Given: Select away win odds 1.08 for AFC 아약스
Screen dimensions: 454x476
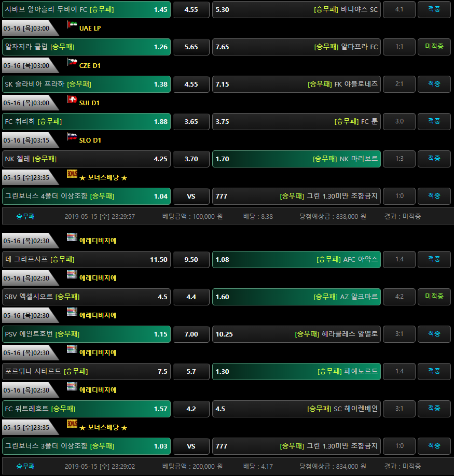Looking at the screenshot, I should click(296, 260).
